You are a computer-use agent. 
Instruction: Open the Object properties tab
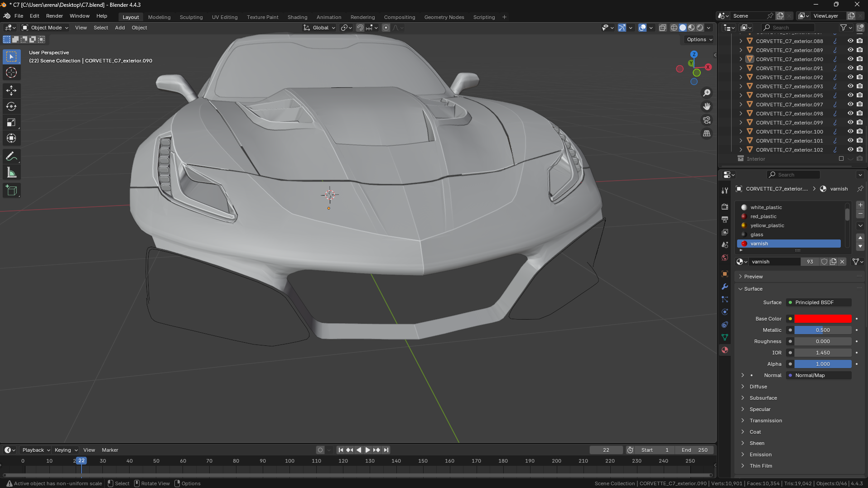point(725,274)
